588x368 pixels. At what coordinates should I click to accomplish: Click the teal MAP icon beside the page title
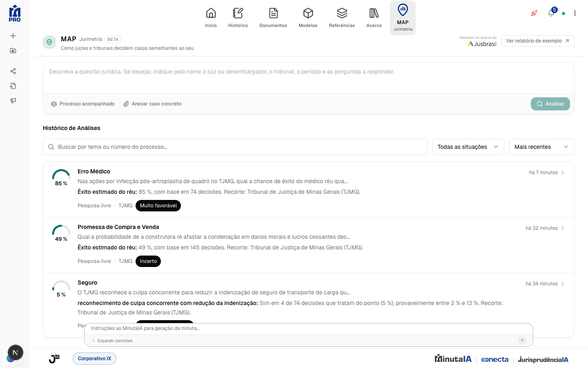click(x=49, y=42)
